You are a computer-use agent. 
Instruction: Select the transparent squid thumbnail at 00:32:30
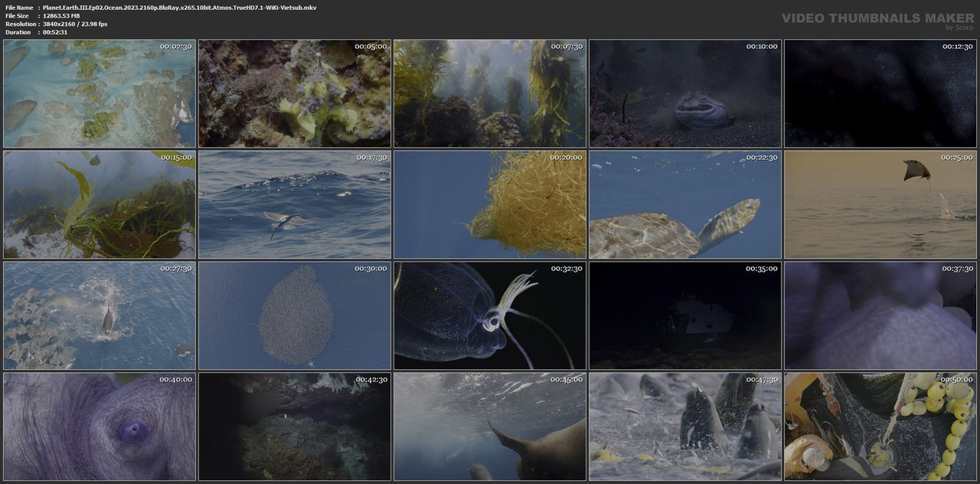pyautogui.click(x=490, y=316)
